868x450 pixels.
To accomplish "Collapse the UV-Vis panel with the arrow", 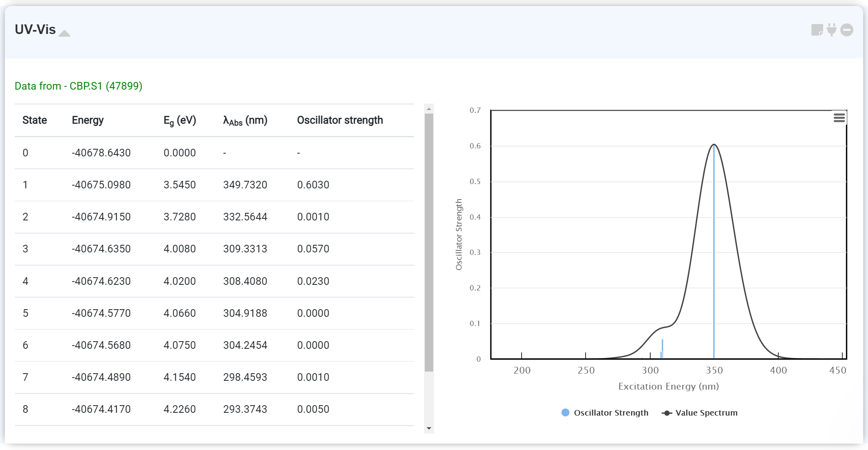I will click(64, 34).
